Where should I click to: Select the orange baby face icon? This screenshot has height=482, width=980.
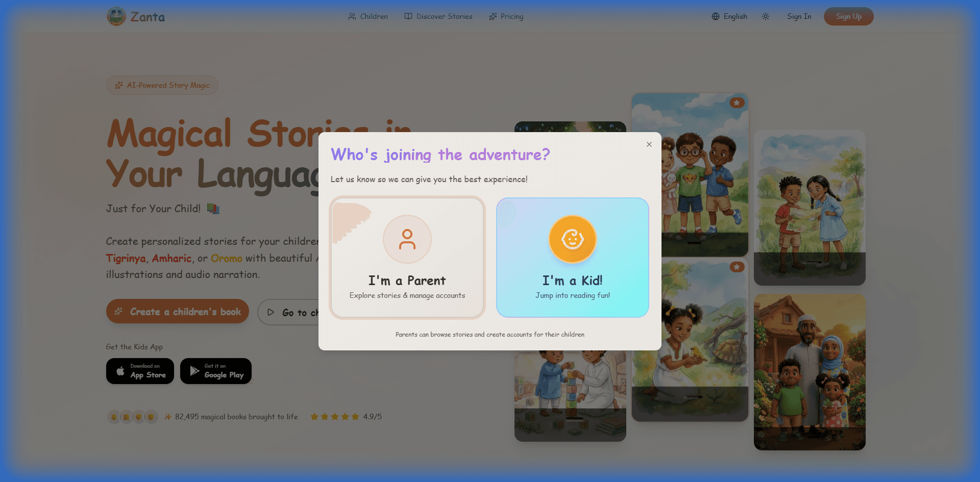coord(573,239)
